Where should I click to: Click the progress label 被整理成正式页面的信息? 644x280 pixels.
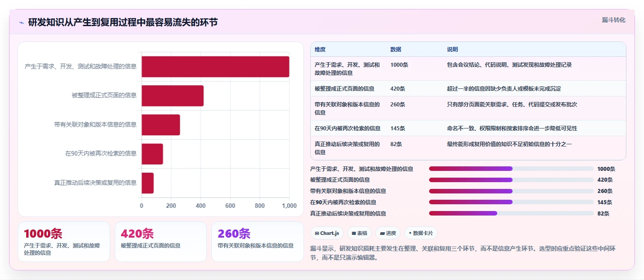pos(340,180)
